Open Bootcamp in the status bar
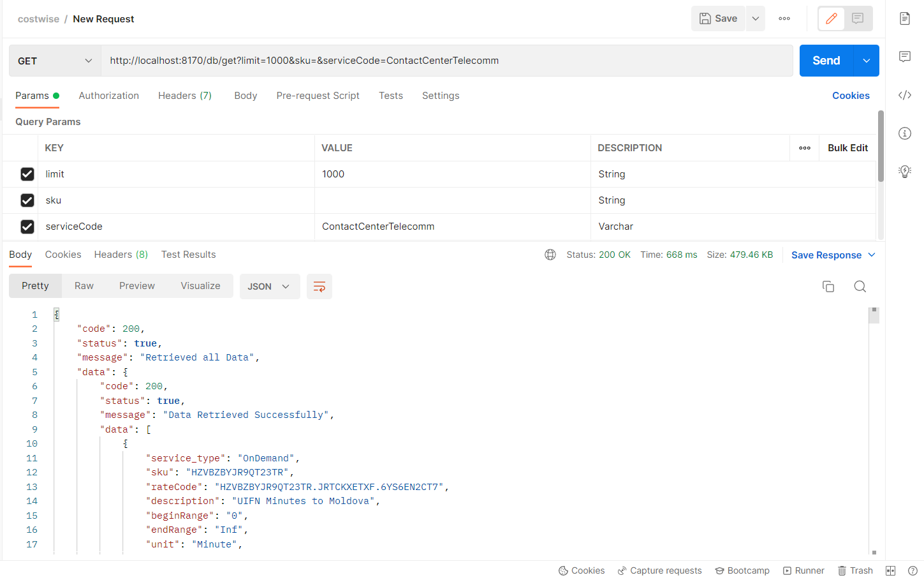Image resolution: width=924 pixels, height=580 pixels. point(742,570)
